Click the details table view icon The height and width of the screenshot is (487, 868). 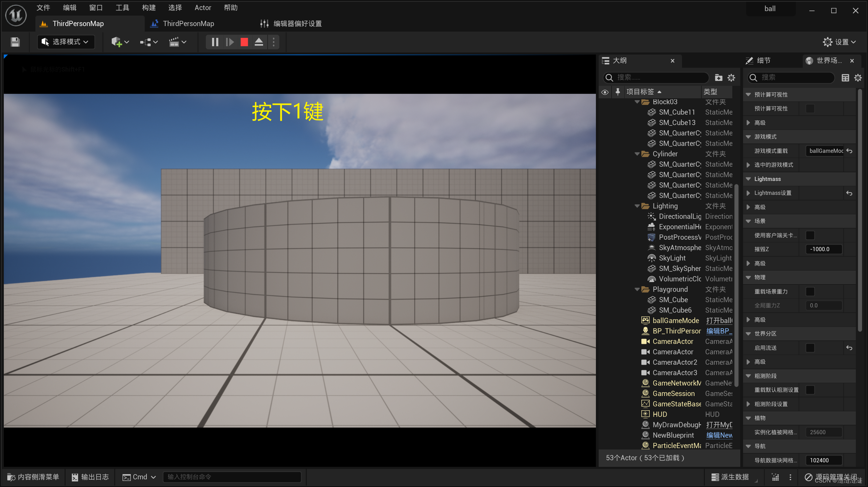[x=845, y=77]
